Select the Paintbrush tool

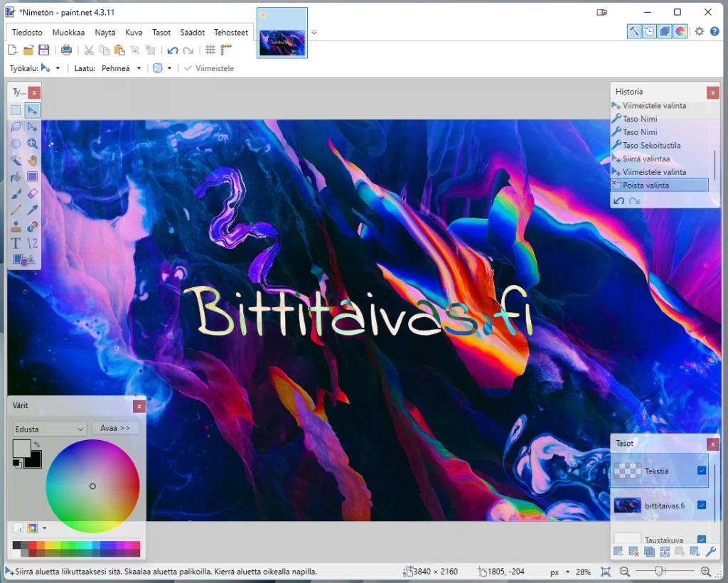[x=16, y=193]
